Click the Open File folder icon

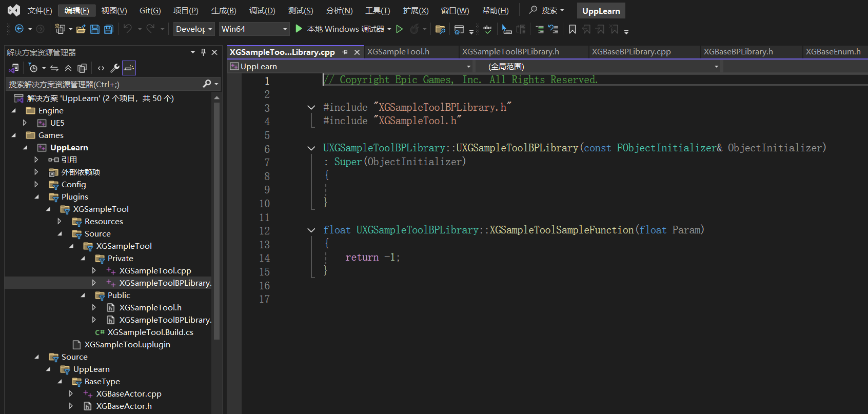[x=81, y=29]
